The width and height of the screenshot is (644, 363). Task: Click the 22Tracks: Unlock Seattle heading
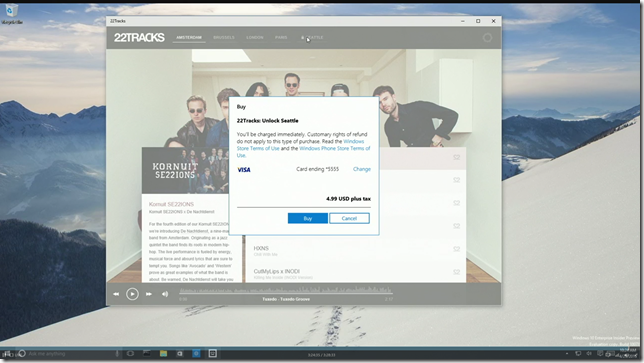268,121
